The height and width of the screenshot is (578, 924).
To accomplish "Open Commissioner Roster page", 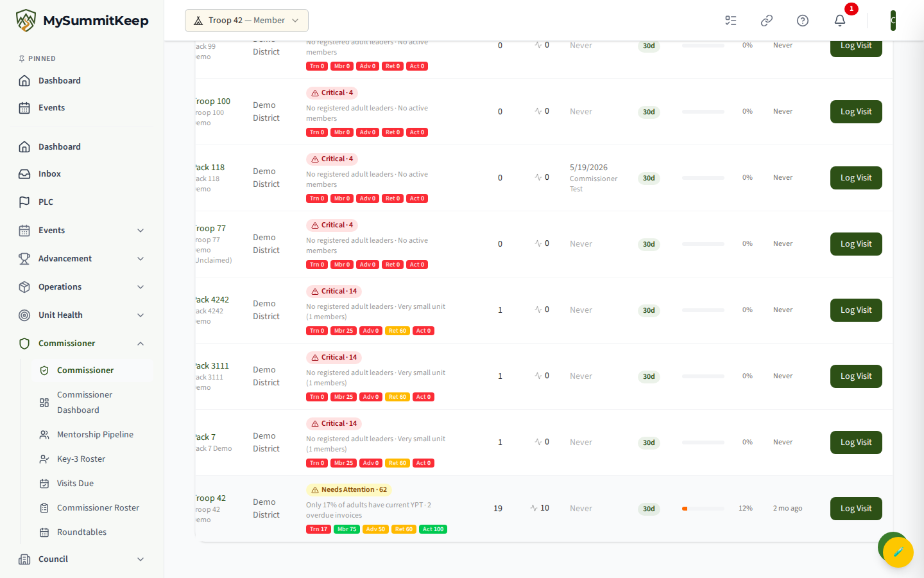I will click(x=92, y=508).
